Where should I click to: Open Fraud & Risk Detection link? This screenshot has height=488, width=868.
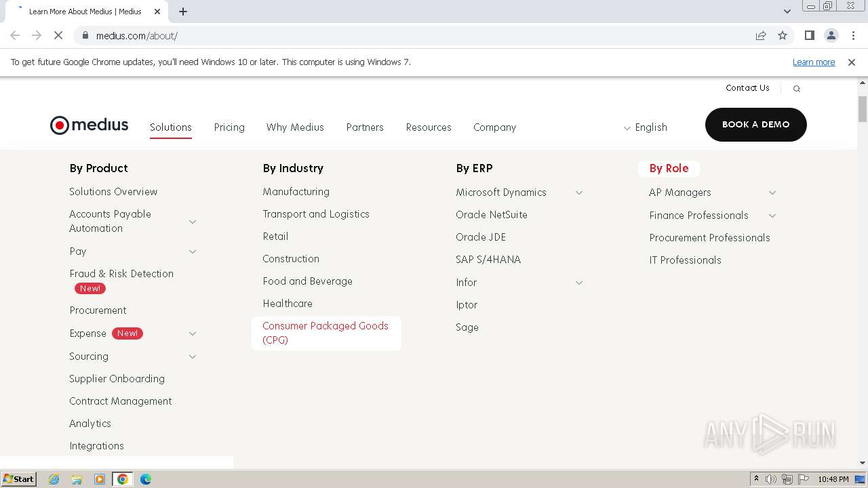coord(121,274)
